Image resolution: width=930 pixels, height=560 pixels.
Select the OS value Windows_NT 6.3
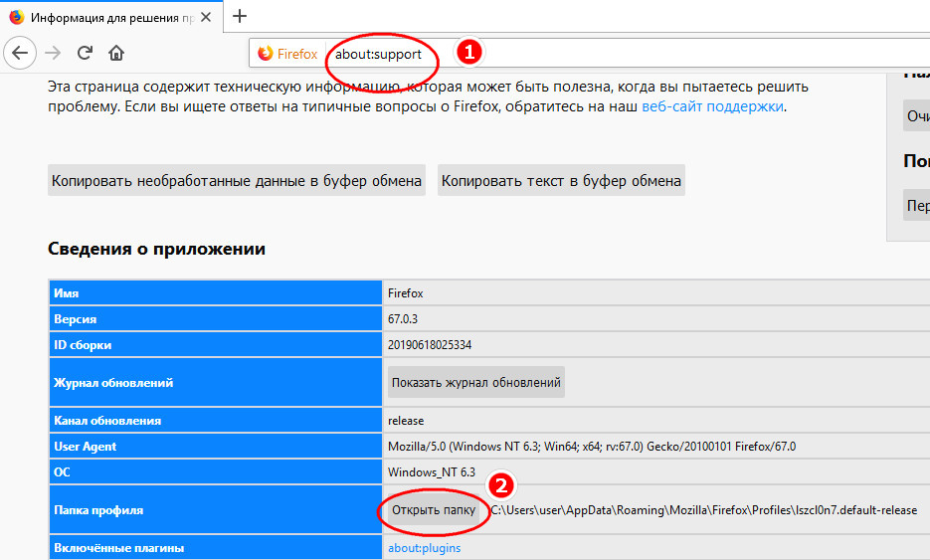[432, 472]
